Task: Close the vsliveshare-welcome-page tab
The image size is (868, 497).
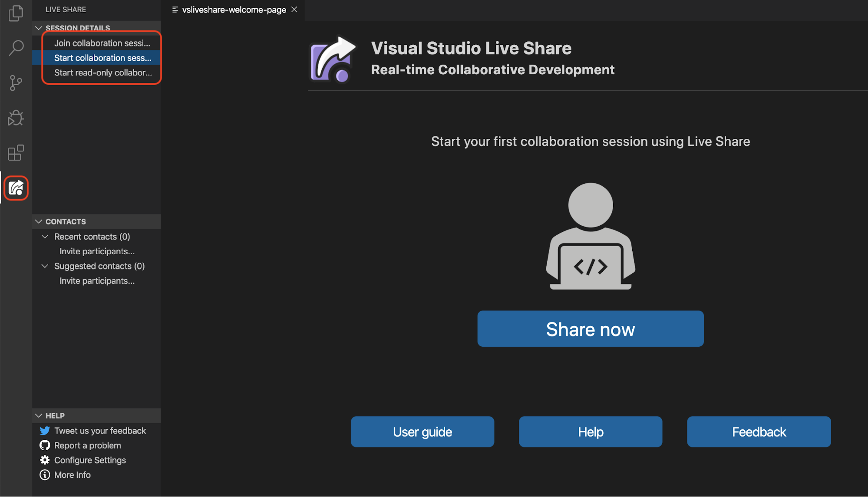Action: [294, 9]
